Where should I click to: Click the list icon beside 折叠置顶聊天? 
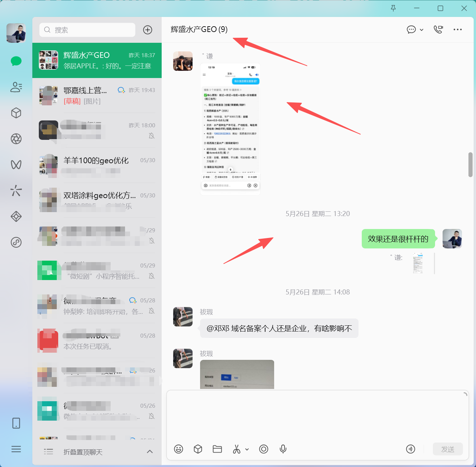point(48,452)
